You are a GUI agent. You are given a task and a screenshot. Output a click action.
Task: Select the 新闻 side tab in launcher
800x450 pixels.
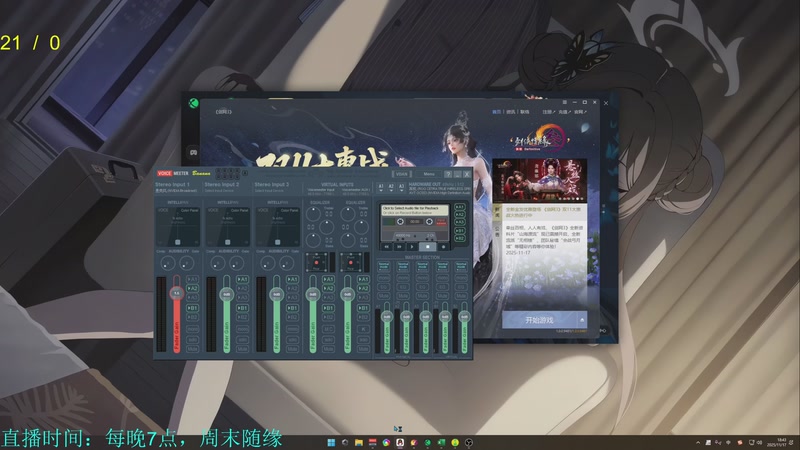click(497, 212)
